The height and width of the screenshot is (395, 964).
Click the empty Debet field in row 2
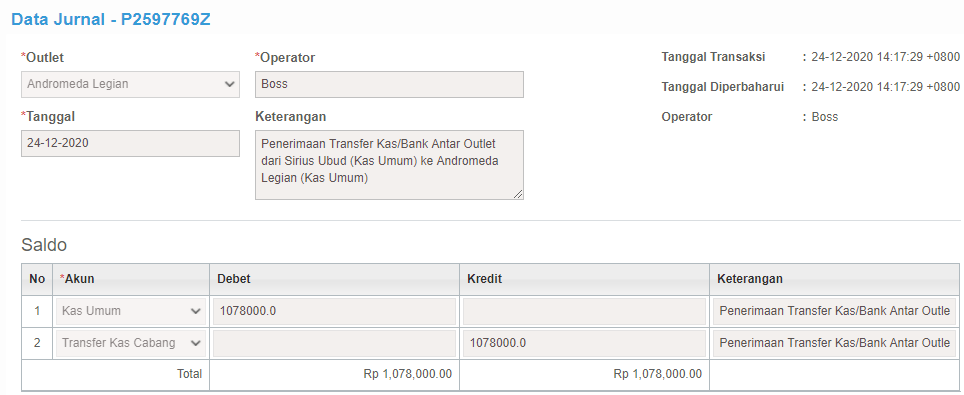334,343
